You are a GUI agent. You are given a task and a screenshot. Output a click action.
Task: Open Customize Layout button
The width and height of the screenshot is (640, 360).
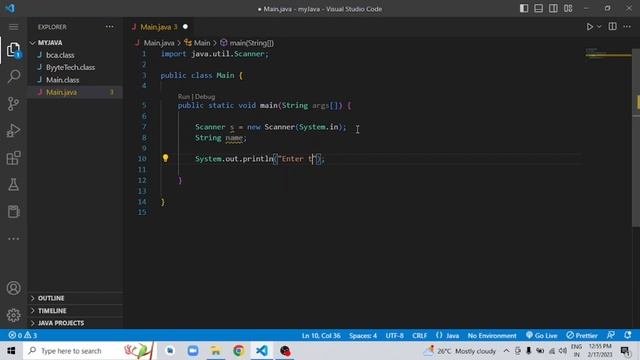pos(568,9)
